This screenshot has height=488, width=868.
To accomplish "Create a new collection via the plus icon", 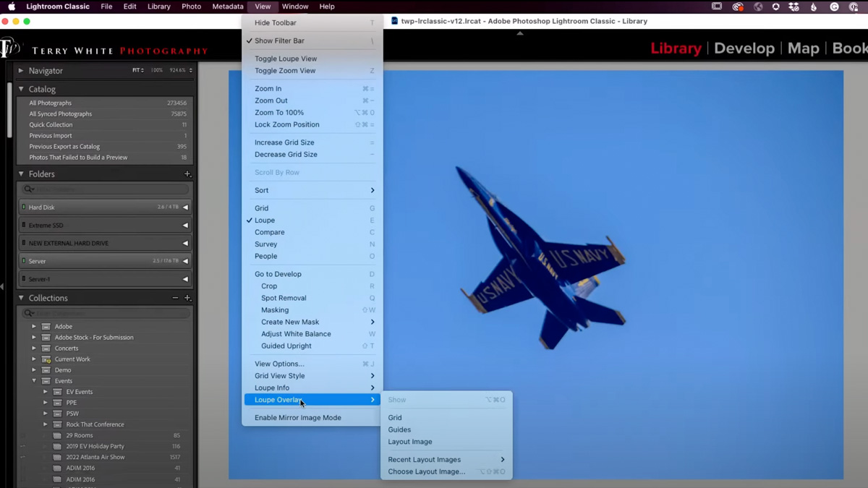I will point(187,298).
